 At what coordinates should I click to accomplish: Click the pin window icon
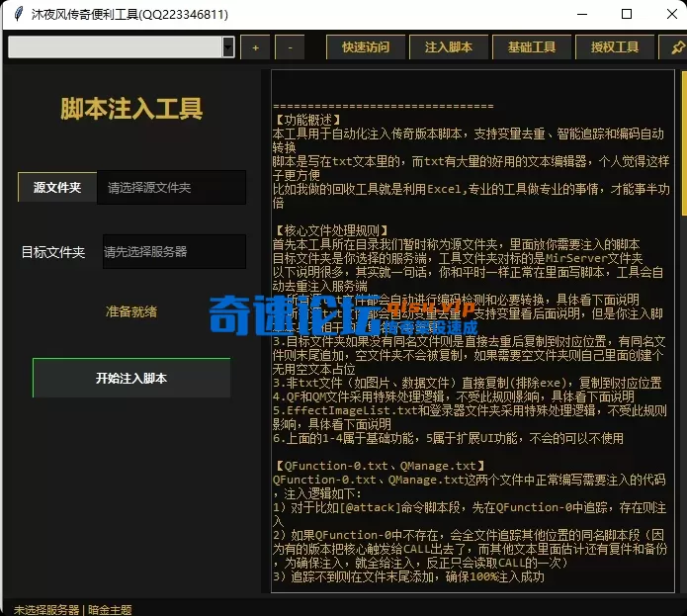coord(676,47)
